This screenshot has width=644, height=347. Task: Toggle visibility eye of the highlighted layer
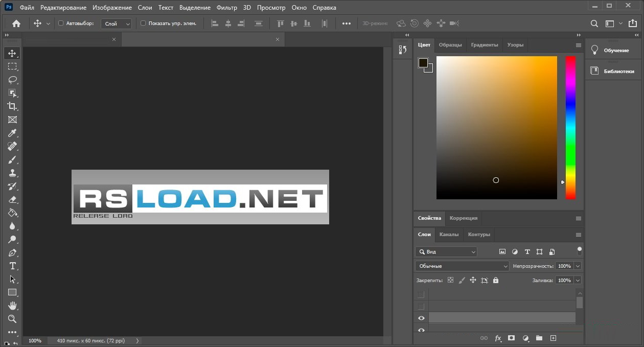click(421, 318)
